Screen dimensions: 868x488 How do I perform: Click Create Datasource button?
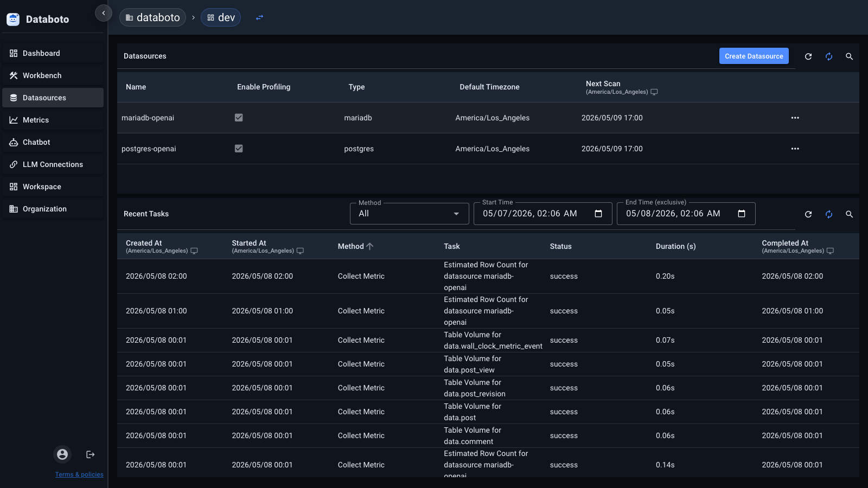[x=754, y=56]
